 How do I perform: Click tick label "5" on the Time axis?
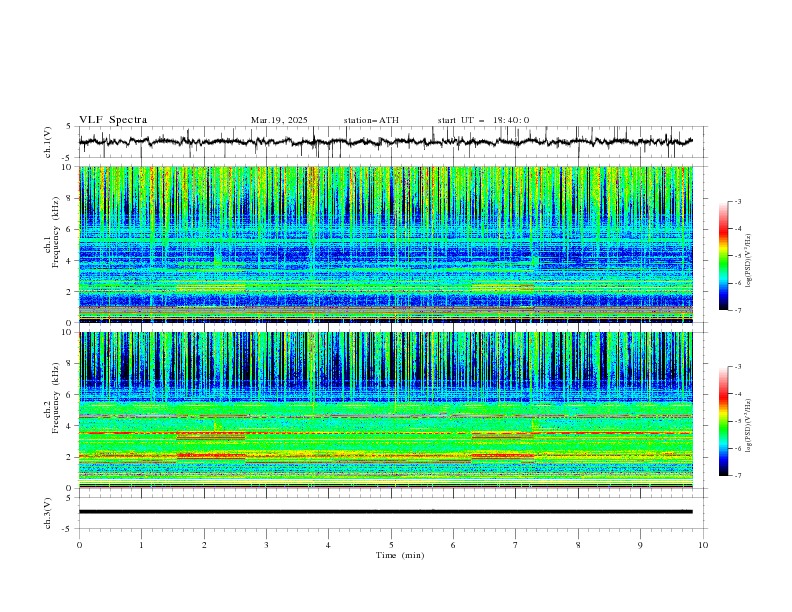tap(391, 545)
